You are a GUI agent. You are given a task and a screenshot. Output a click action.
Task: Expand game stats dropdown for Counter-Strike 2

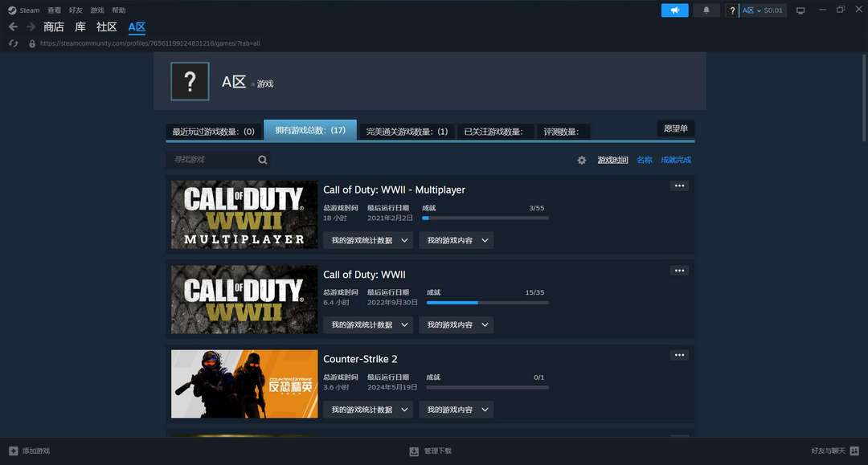[368, 410]
